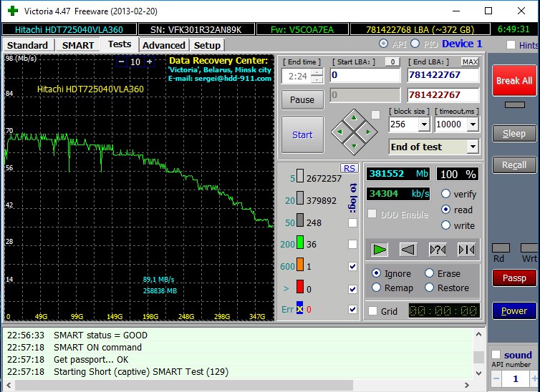Toggle the checkbox beside diamond navigator

tap(376, 114)
